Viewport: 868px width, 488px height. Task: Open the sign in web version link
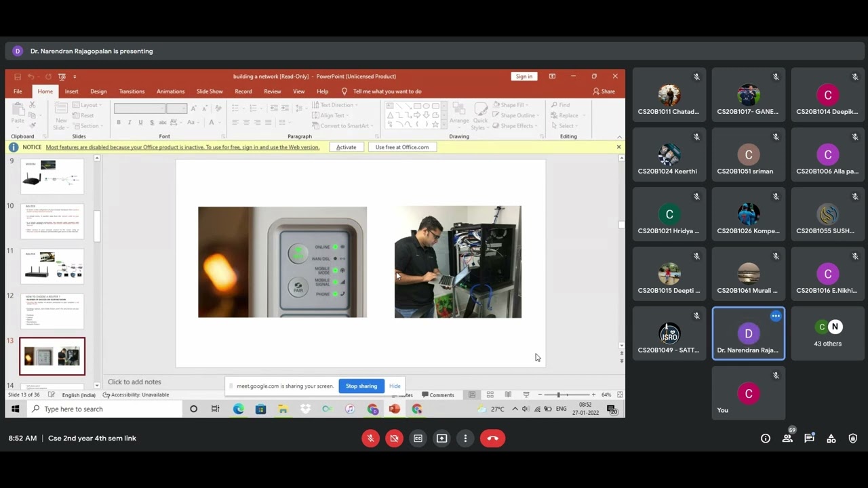182,147
